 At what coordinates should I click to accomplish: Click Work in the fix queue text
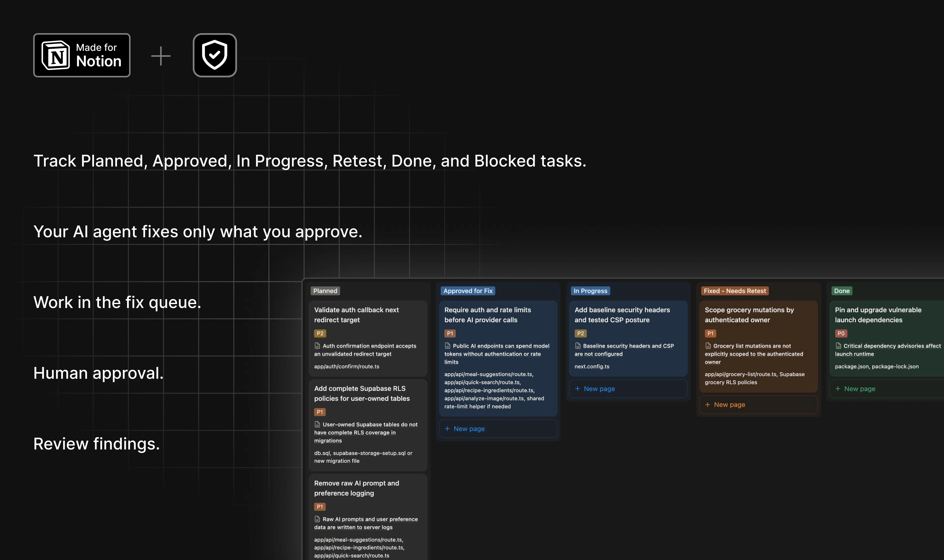point(117,302)
